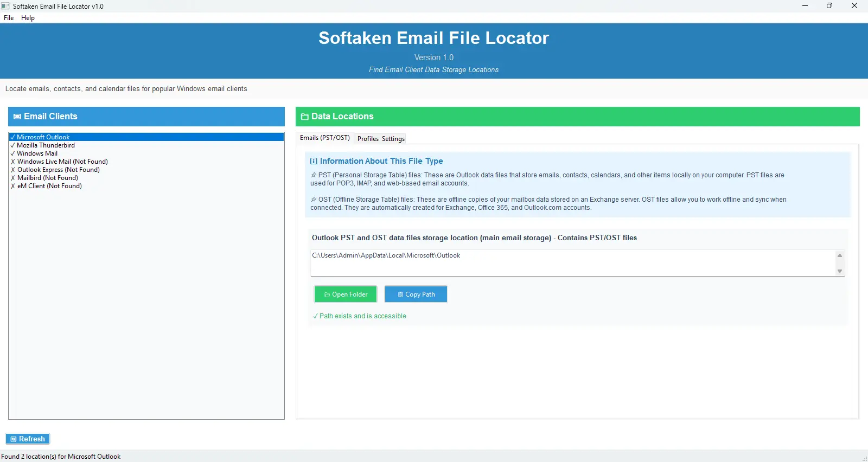
Task: Switch to the Profiles Settings tab
Action: (381, 139)
